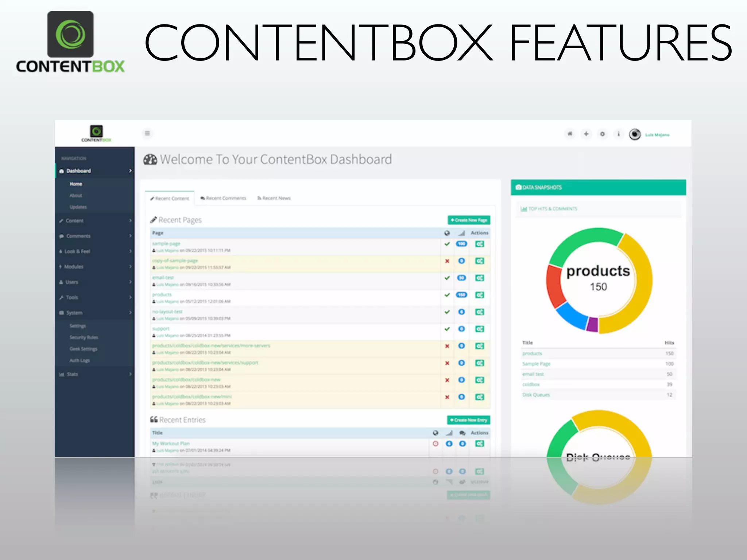Open actions icon for copy-of-sample-page row
Image resolution: width=747 pixels, height=560 pixels.
tap(480, 261)
